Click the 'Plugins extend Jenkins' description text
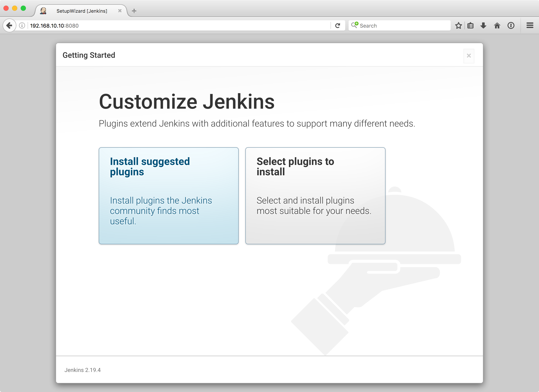The height and width of the screenshot is (392, 539). [x=257, y=124]
